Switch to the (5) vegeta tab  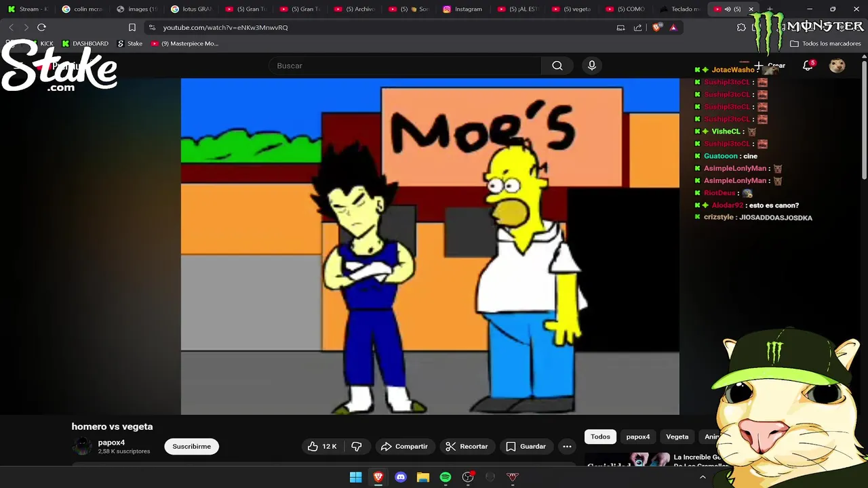[572, 9]
